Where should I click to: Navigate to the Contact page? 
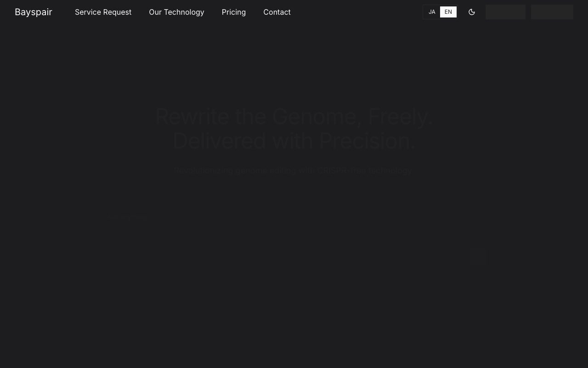277,12
